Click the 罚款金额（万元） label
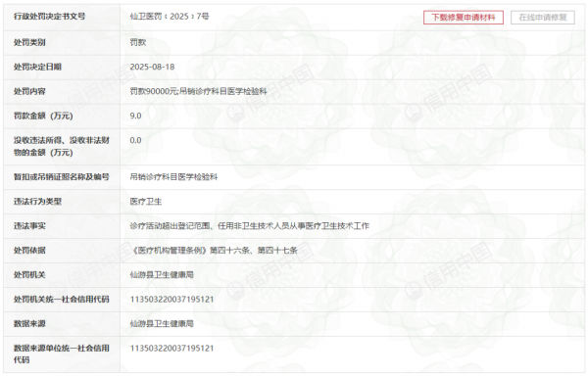Viewport: 588px width, 376px height. coord(43,116)
